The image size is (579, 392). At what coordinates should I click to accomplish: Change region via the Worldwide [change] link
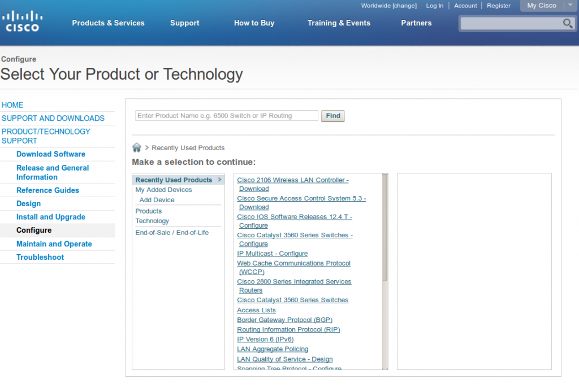point(388,6)
